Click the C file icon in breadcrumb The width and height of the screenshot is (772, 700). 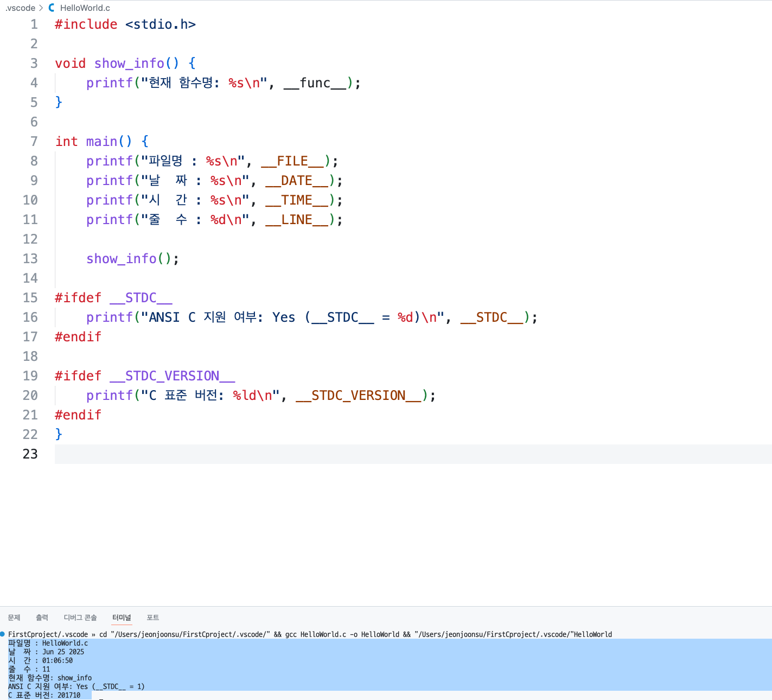pos(52,8)
